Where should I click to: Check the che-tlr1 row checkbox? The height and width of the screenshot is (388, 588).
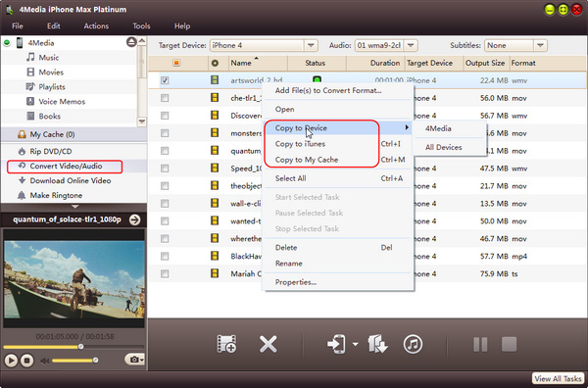pos(165,98)
